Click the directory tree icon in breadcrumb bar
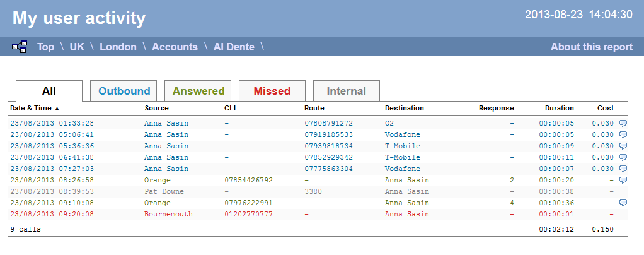 pos(20,47)
